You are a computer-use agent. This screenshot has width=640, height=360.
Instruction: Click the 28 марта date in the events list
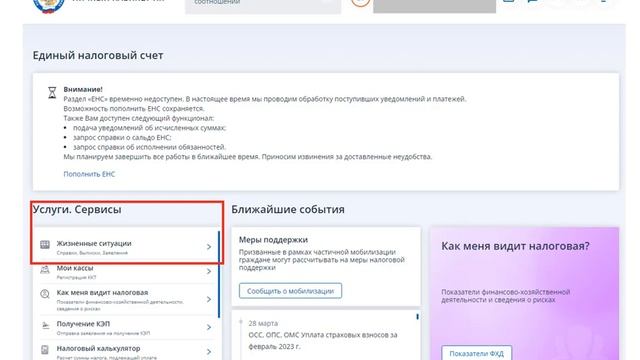pyautogui.click(x=263, y=323)
